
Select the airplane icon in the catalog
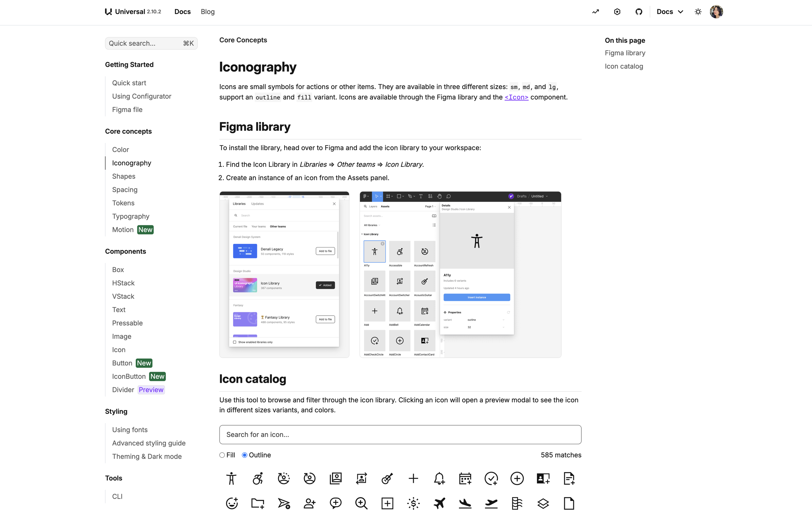point(439,503)
